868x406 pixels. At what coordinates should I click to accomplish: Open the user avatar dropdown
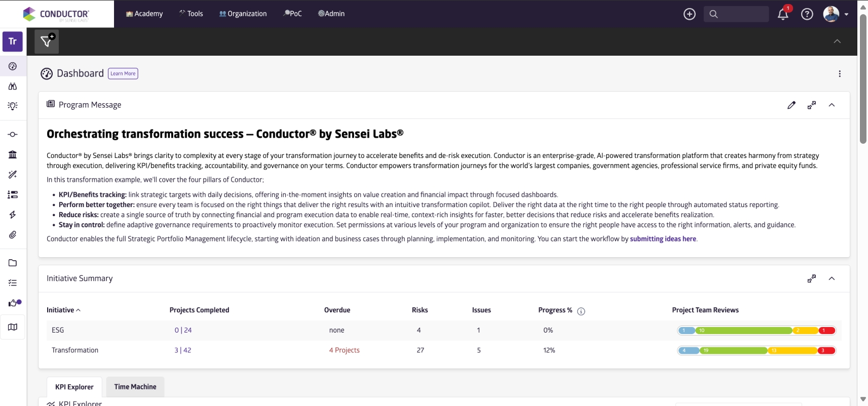[836, 14]
